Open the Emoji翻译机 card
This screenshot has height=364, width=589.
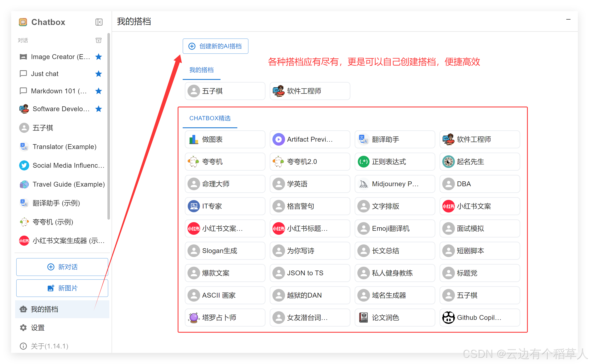[x=395, y=228]
